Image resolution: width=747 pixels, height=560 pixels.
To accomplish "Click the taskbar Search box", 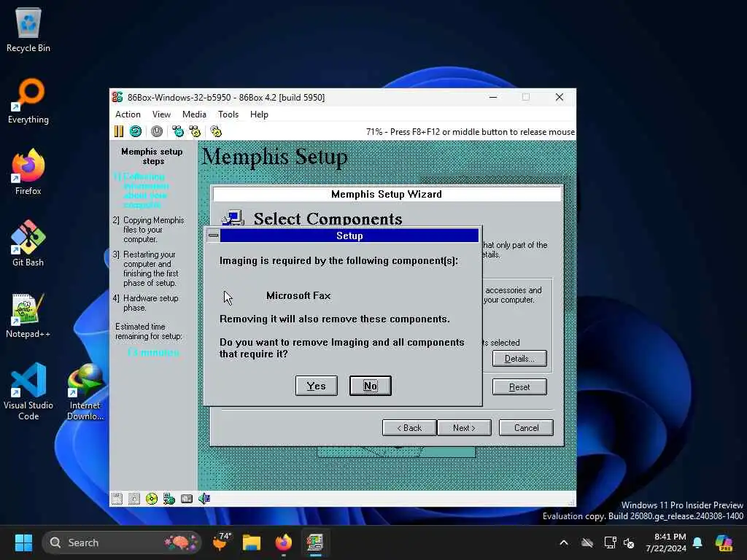I will pos(122,542).
